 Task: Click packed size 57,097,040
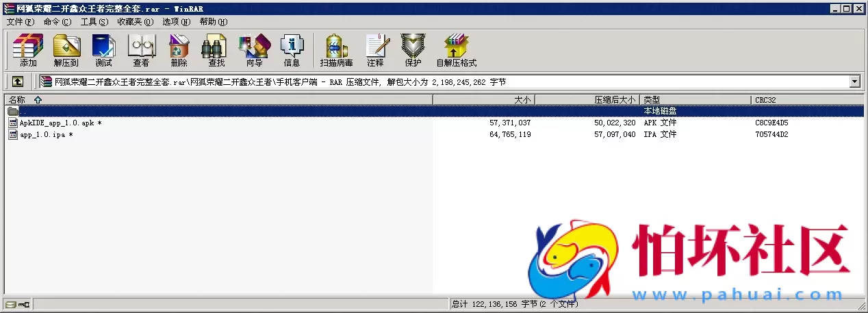[x=615, y=134]
